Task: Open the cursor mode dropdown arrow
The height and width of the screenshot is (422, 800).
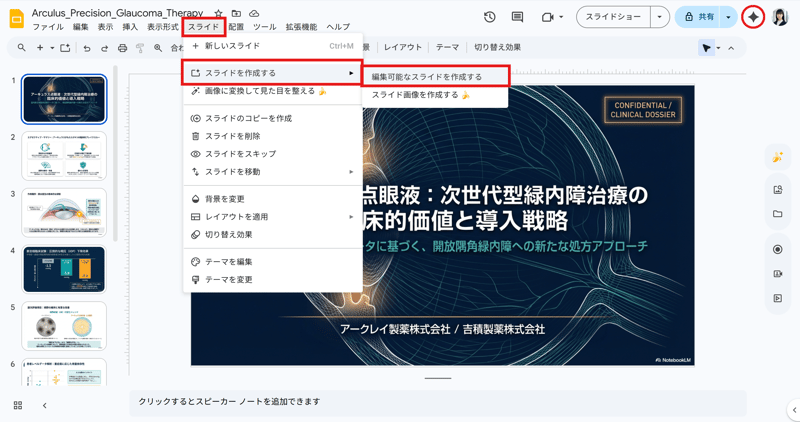Action: tap(718, 48)
